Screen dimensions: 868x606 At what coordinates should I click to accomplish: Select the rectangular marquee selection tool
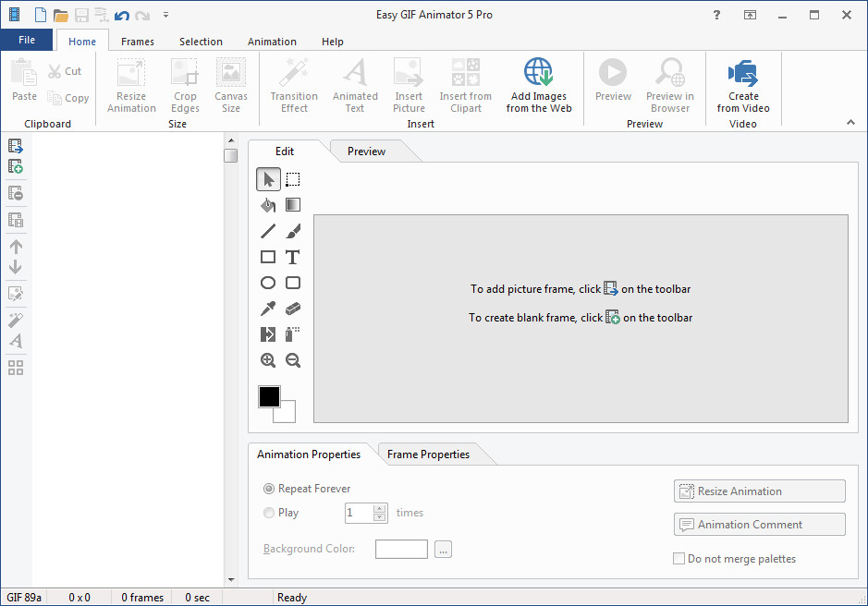coord(293,180)
